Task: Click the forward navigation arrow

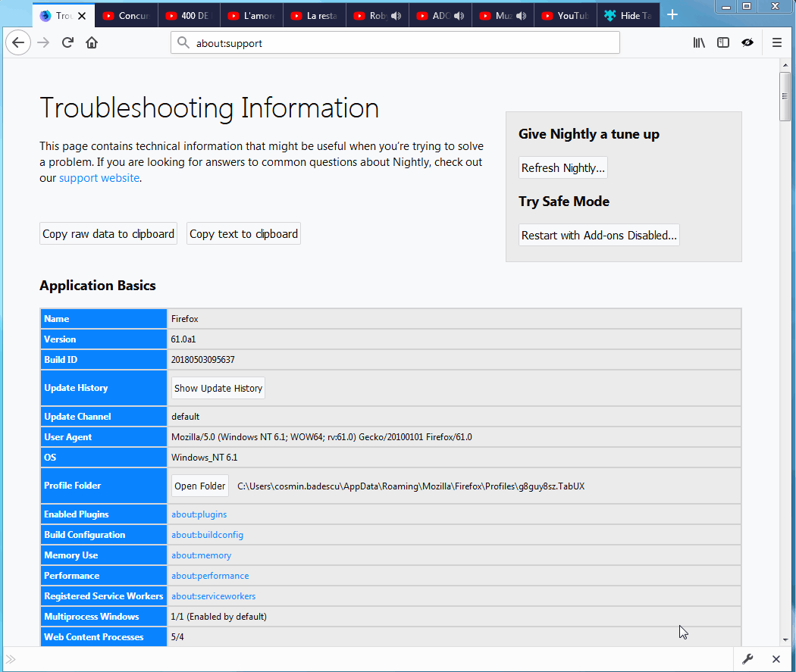Action: pos(43,42)
